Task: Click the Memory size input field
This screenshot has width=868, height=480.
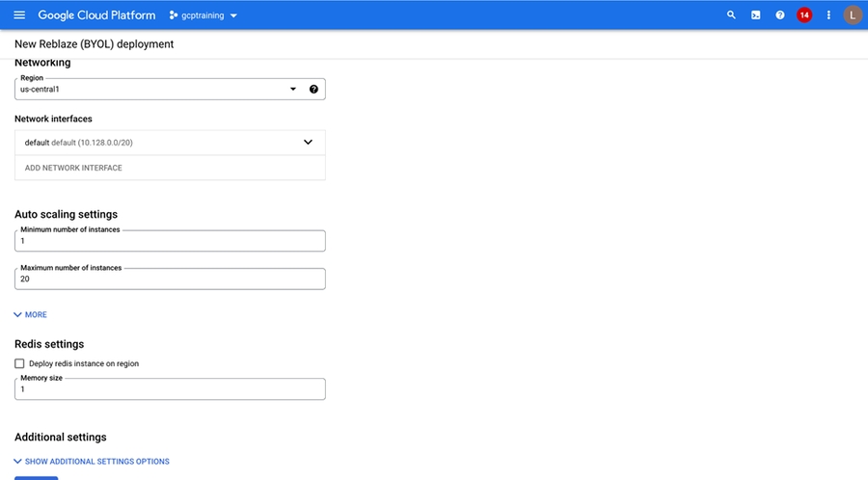Action: click(x=170, y=389)
